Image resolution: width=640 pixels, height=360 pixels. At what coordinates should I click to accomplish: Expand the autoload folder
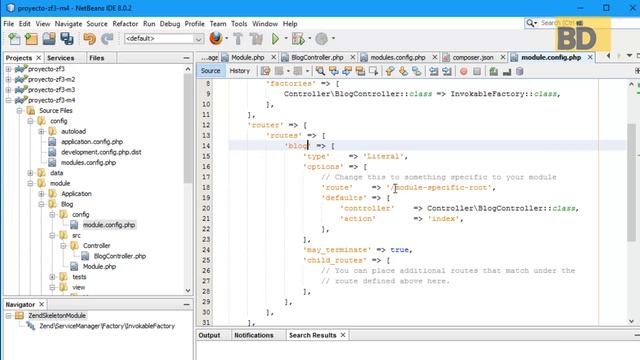click(x=41, y=131)
